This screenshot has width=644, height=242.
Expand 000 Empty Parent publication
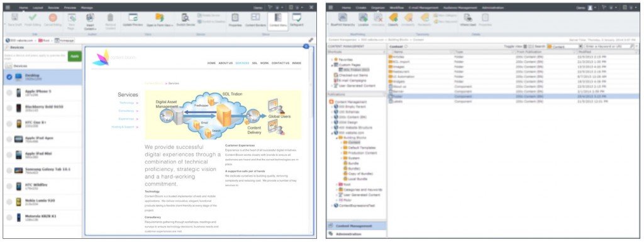click(x=332, y=107)
